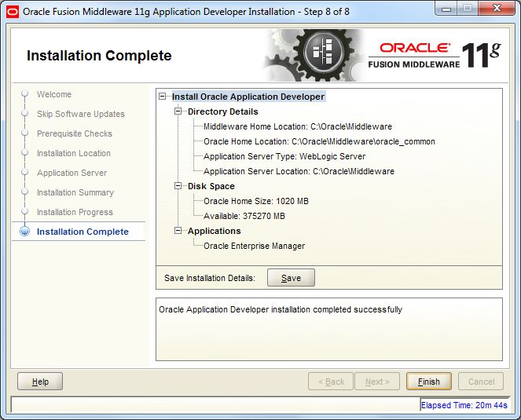This screenshot has height=420, width=521.
Task: Select Middleware Home Location: C:\Oracle\Middleware row
Action: pos(298,126)
